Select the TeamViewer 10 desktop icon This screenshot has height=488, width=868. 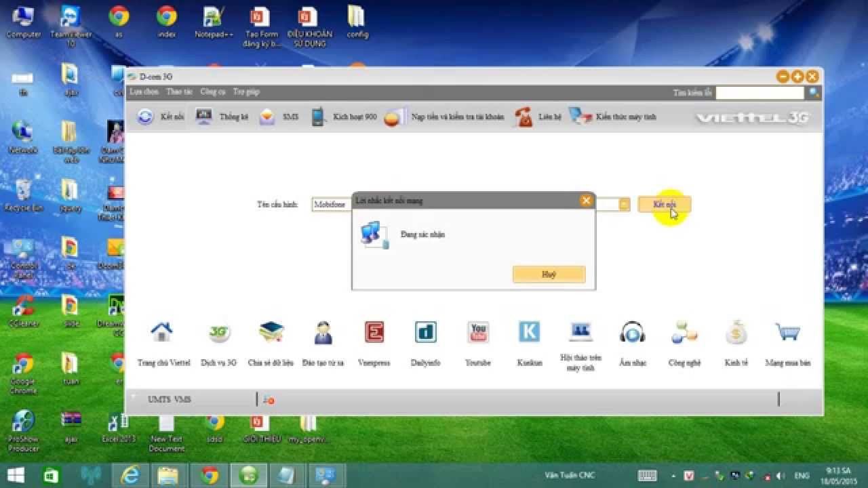[x=71, y=26]
